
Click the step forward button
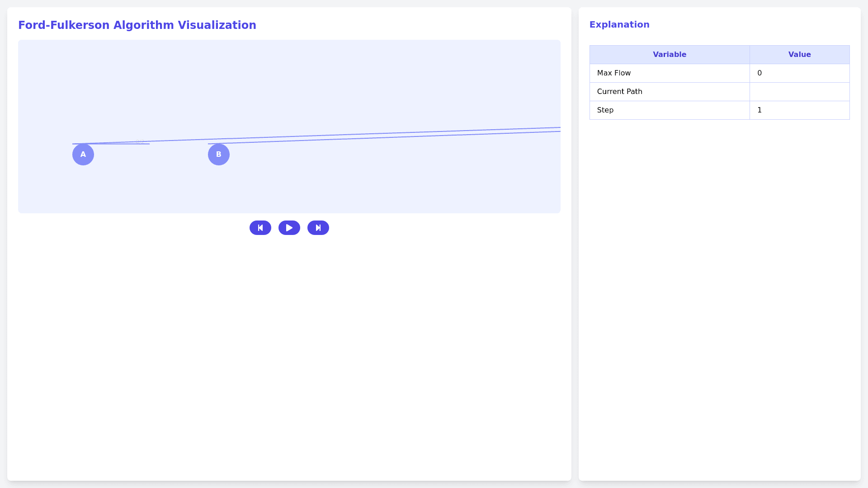[x=318, y=228]
